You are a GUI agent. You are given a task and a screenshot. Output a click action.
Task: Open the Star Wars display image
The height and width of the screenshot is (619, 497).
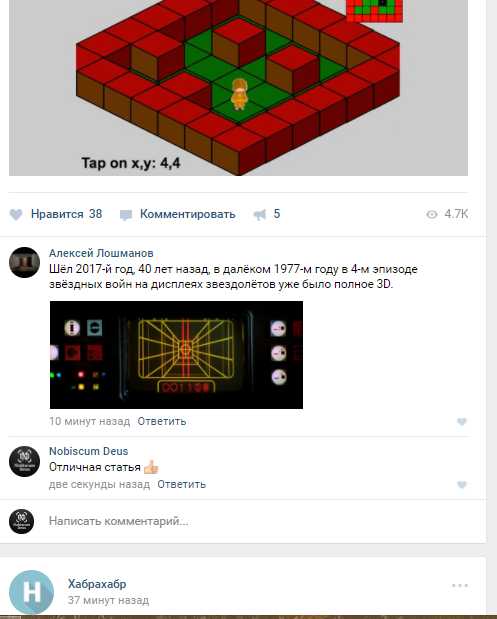(x=176, y=355)
